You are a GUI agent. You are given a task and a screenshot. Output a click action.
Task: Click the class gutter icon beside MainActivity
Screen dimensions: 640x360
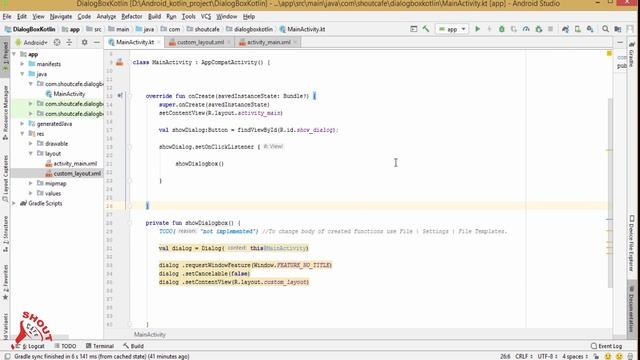[119, 62]
